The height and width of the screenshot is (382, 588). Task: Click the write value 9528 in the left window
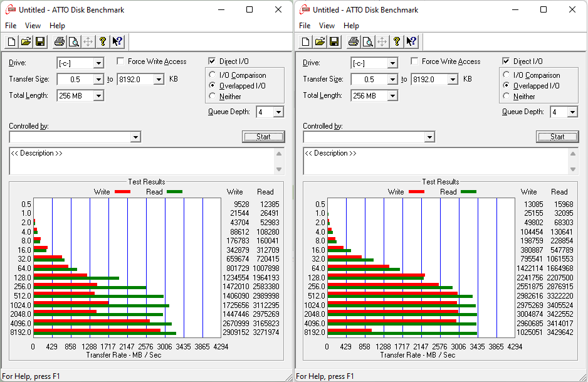point(241,204)
